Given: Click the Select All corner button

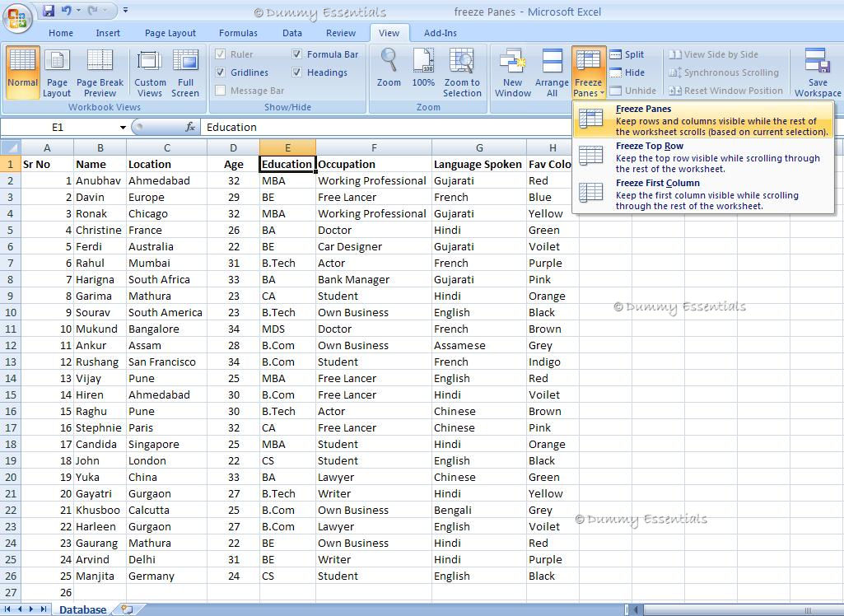Looking at the screenshot, I should click(10, 147).
